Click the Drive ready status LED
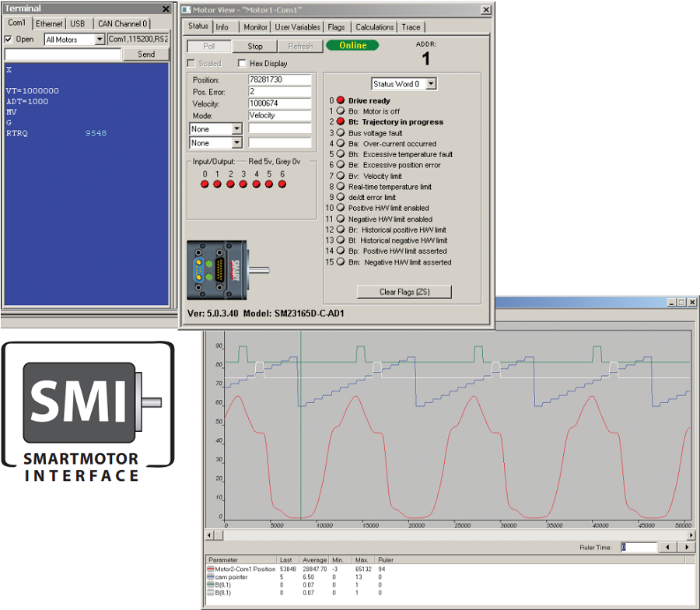Screen dimensions: 700x610 click(x=341, y=100)
